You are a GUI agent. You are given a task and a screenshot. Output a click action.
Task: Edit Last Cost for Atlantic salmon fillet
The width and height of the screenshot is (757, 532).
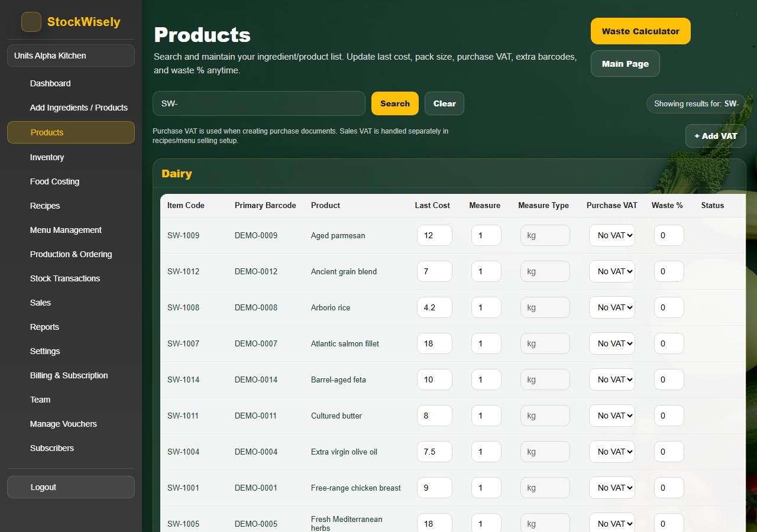point(435,343)
